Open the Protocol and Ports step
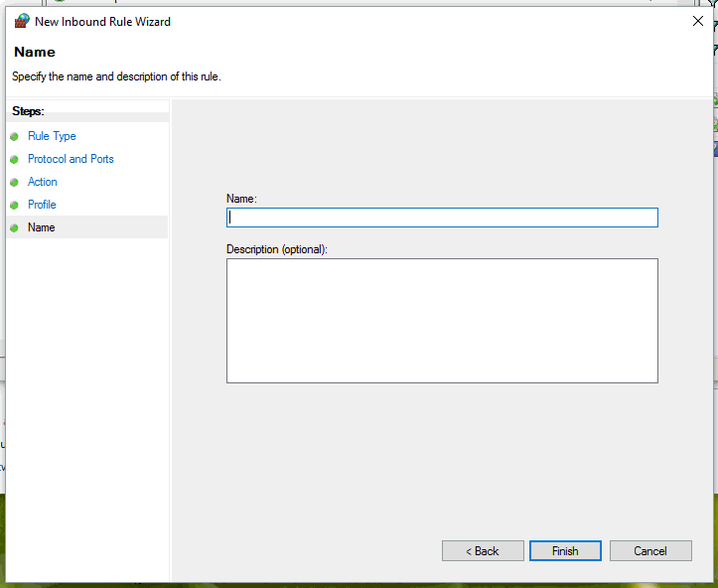The width and height of the screenshot is (718, 588). (71, 159)
